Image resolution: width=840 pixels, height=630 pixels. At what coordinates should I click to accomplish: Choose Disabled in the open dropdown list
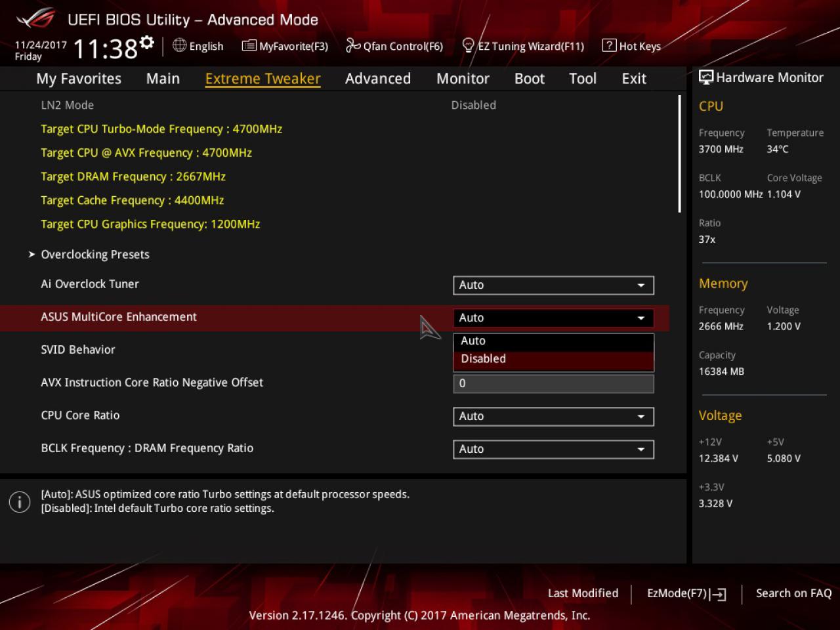(x=553, y=359)
